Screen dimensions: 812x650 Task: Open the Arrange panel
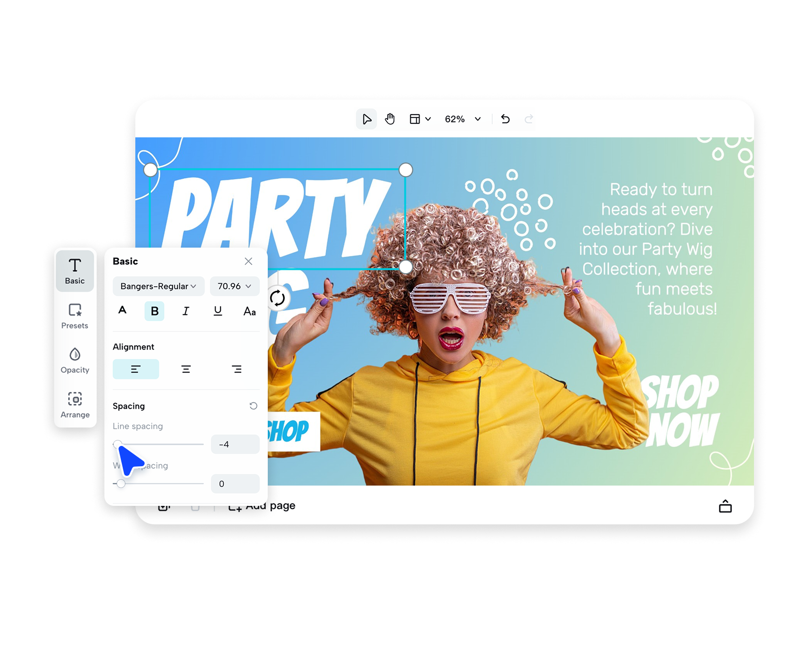(75, 404)
